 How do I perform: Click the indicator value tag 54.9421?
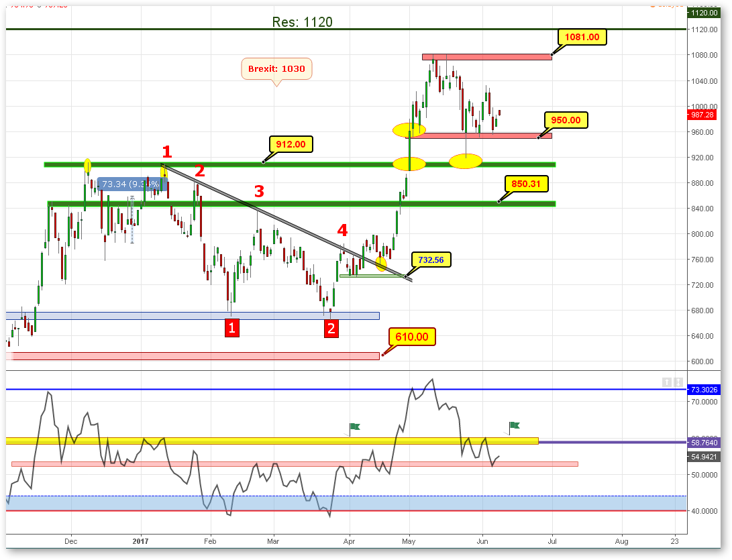pyautogui.click(x=704, y=457)
